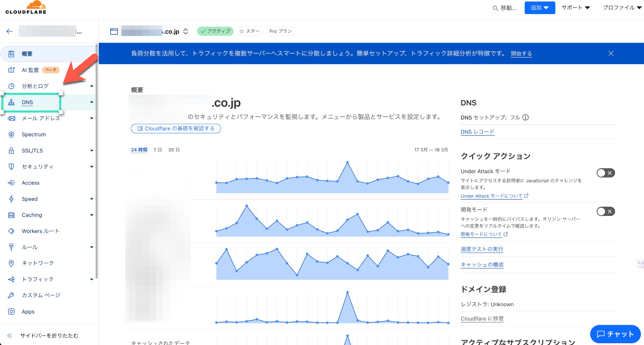Click the 開始する banner link
644x345 pixels.
(521, 54)
